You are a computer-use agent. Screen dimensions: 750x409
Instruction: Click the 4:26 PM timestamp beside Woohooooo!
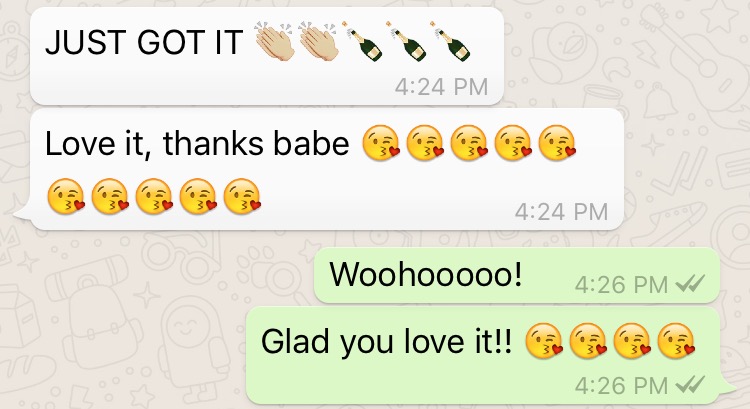[x=621, y=285]
